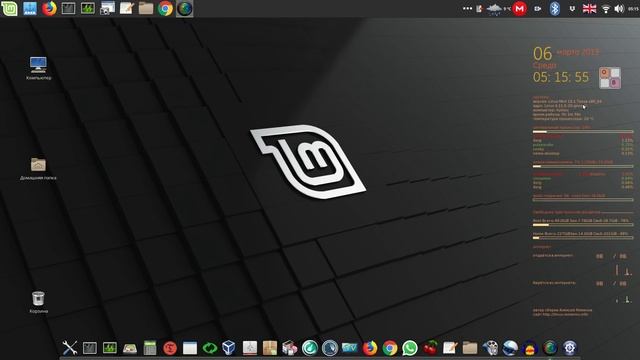Viewport: 640px width, 360px height.
Task: Open the TV-labelled dock icon
Action: tap(350, 348)
